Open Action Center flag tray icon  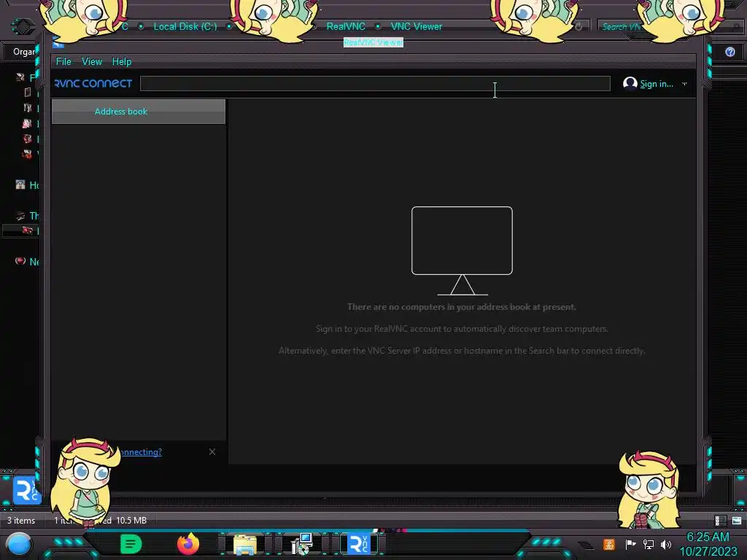(630, 544)
